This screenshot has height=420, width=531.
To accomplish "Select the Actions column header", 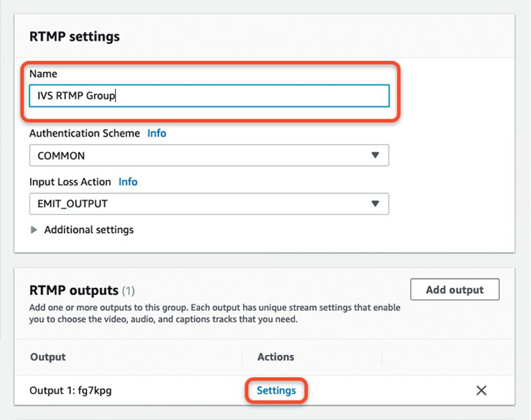I will [275, 357].
